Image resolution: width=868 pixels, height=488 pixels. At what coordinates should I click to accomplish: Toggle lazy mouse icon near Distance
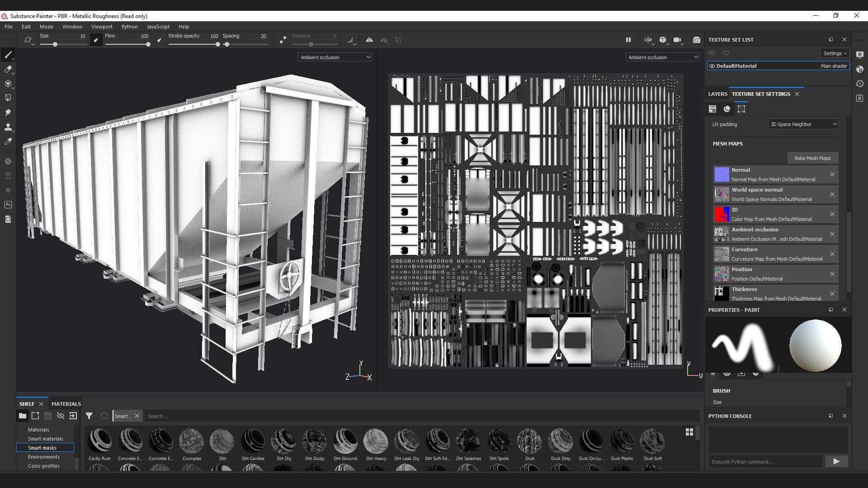283,40
